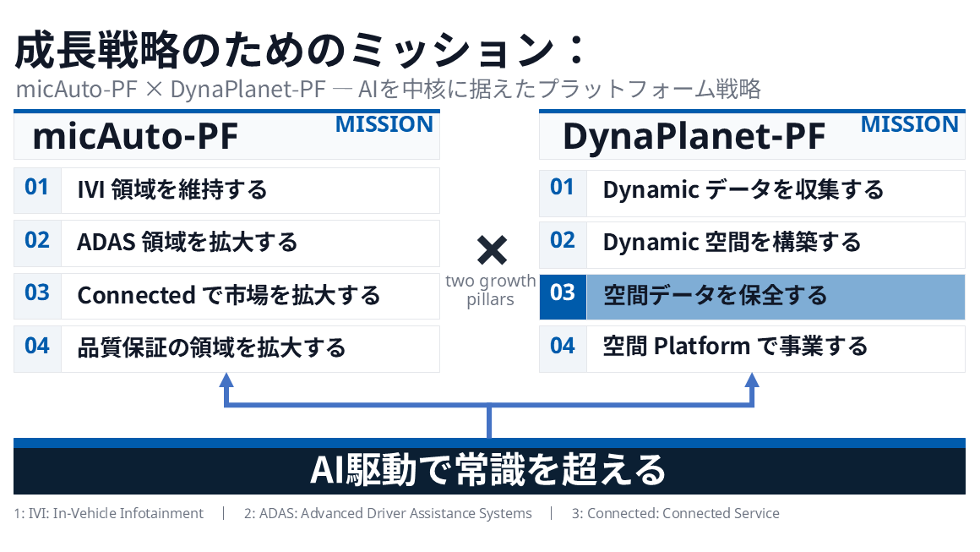
Task: Choose Dynamic 空間を構築する row
Action: [753, 243]
